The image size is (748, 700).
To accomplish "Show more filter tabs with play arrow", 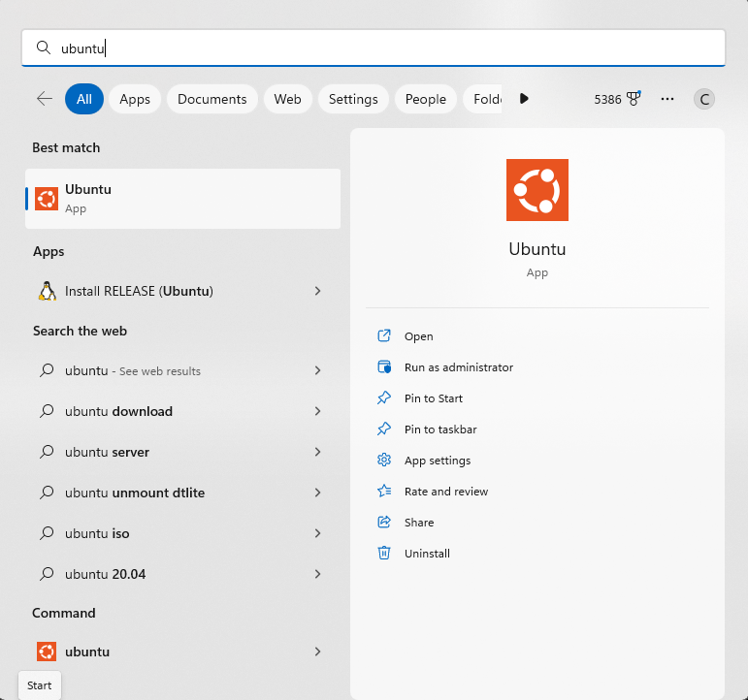I will click(524, 99).
